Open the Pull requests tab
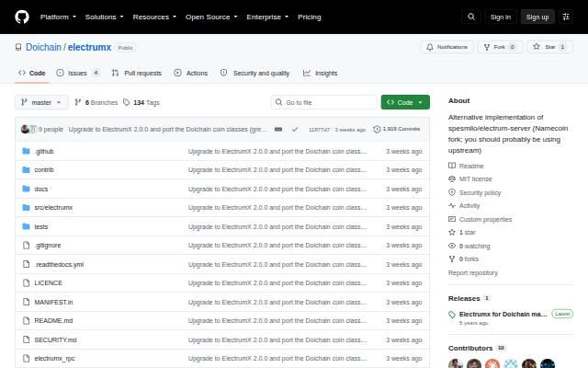 click(x=137, y=73)
